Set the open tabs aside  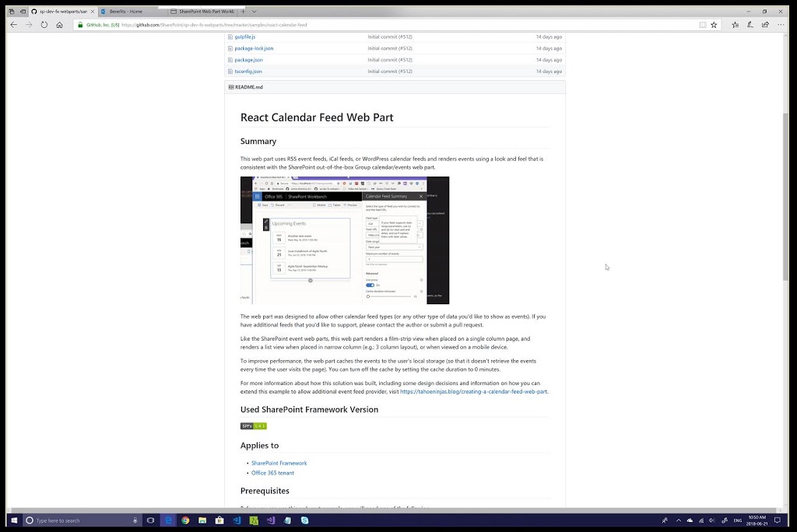click(x=23, y=11)
